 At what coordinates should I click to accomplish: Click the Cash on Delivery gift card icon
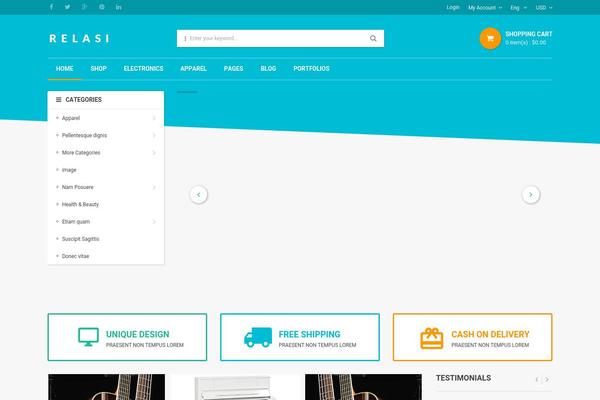click(x=432, y=338)
